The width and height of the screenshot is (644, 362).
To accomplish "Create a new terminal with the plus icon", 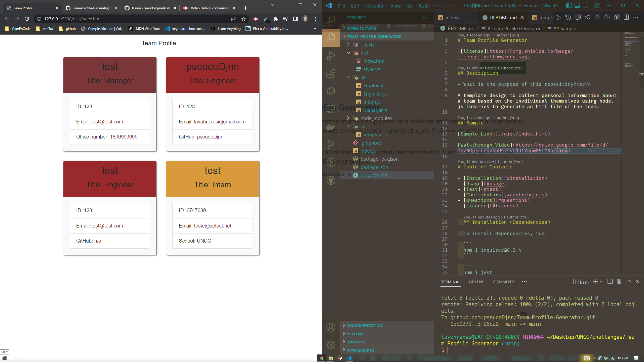I will [595, 282].
